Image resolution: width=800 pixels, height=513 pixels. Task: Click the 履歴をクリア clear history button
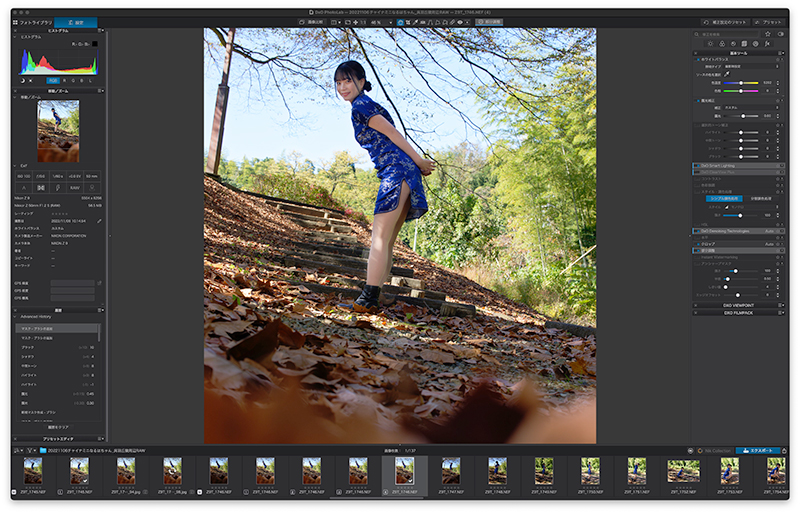point(58,427)
